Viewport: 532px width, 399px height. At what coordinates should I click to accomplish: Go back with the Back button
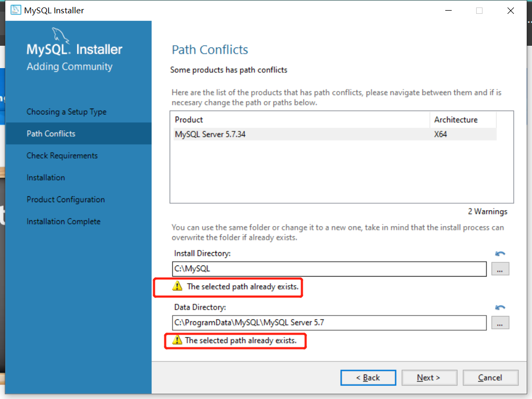[x=368, y=378]
